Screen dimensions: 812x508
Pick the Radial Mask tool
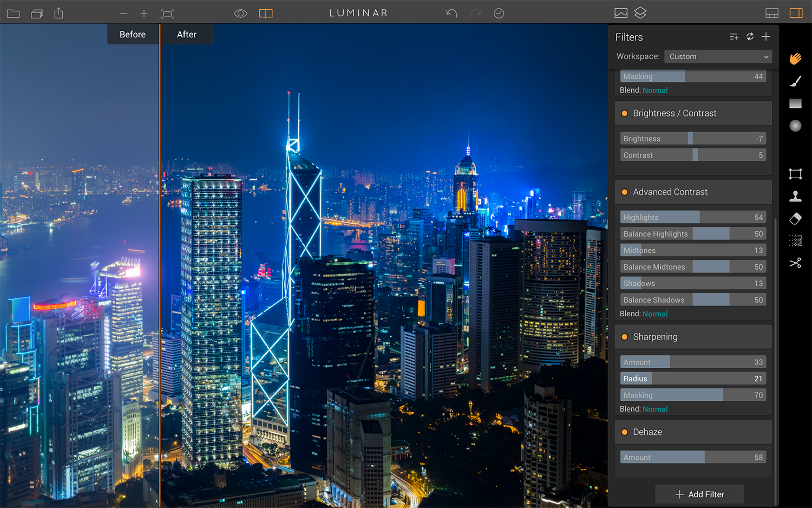[x=795, y=126]
